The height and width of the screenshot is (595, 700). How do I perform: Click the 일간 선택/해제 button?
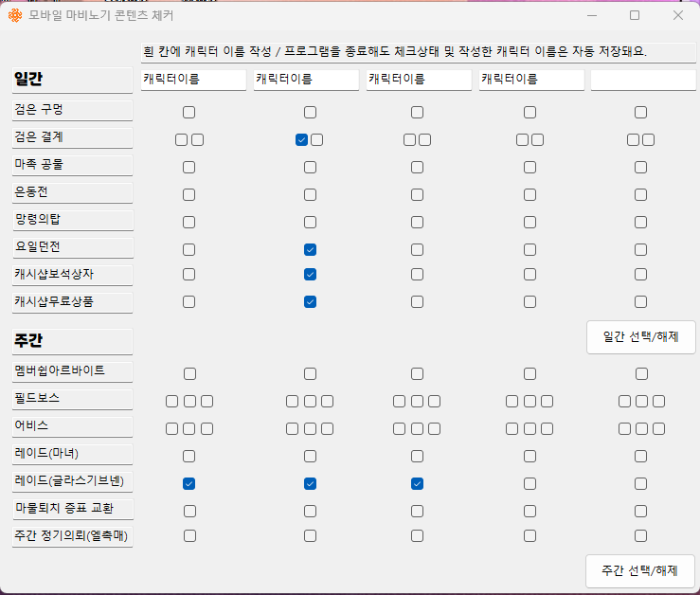pyautogui.click(x=640, y=336)
